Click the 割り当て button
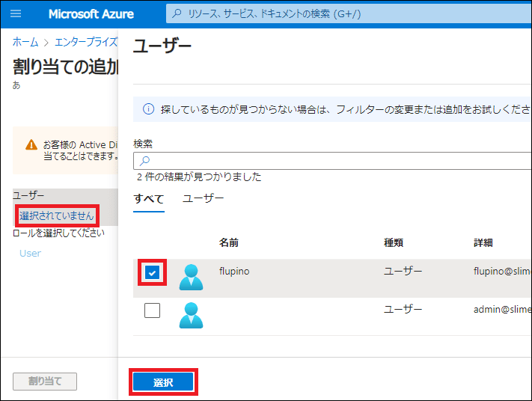Screen dimensions: 532x401 [x=45, y=382]
